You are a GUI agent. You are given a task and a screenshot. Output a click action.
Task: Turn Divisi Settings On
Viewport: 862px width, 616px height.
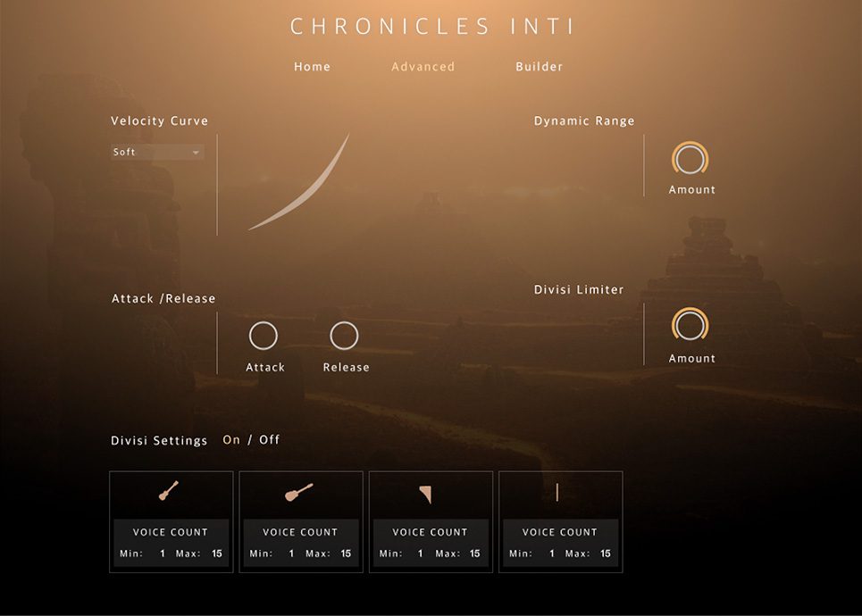tap(231, 439)
